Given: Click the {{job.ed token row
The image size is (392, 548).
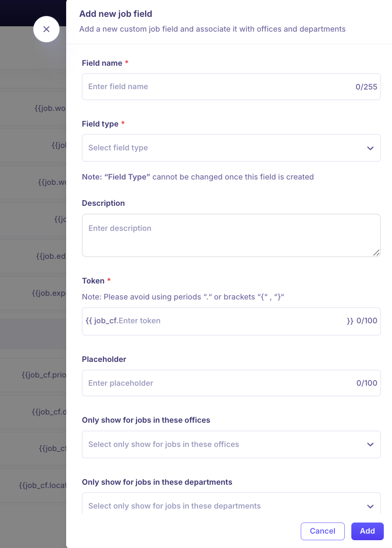Looking at the screenshot, I should click(51, 256).
